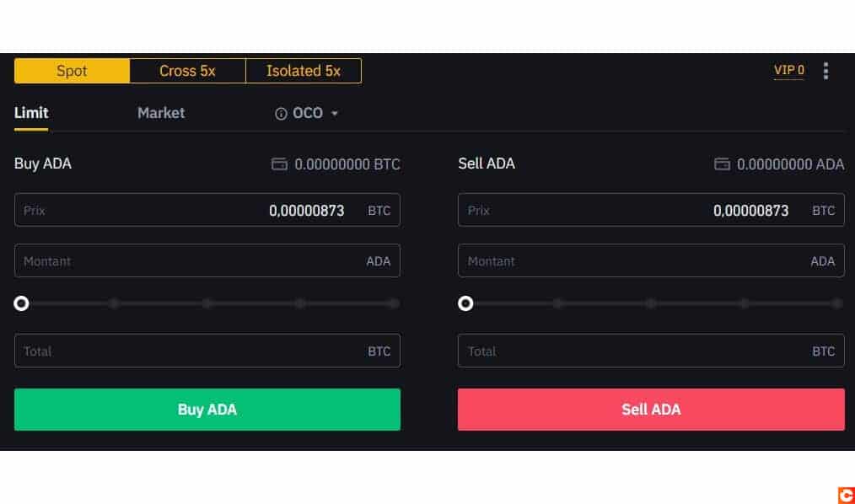Viewport: 855px width, 504px height.
Task: Click the green Buy ADA button
Action: [207, 410]
